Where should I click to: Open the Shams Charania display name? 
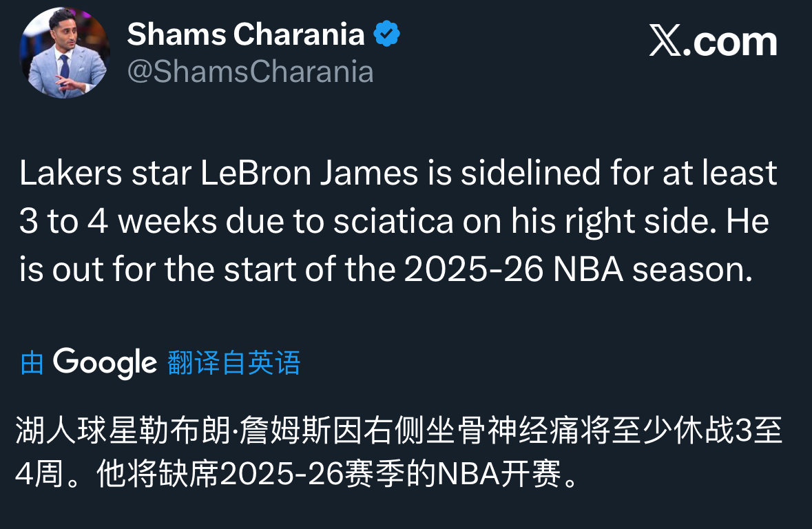point(246,34)
